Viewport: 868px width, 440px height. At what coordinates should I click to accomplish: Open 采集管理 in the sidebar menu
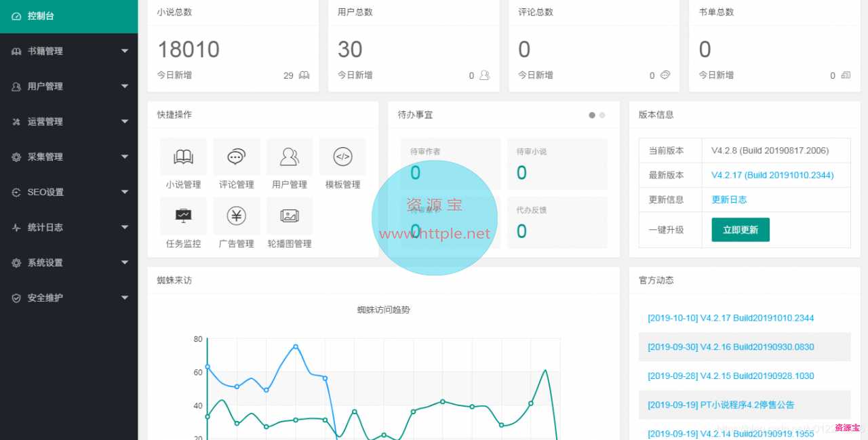(x=68, y=157)
